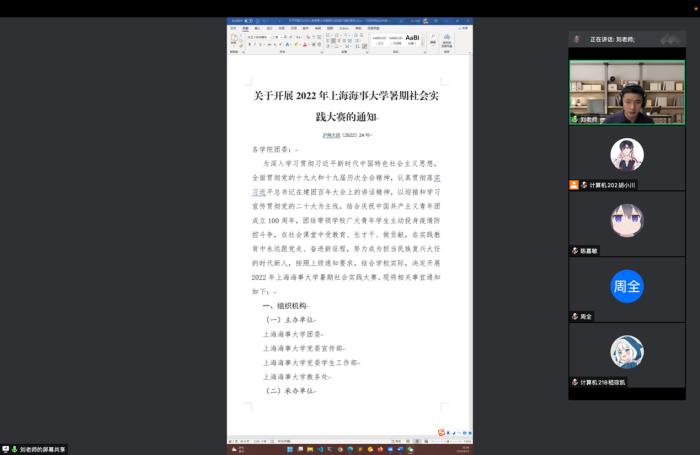Open the Paste options dropdown arrow
Image resolution: width=700 pixels, height=455 pixels.
point(234,46)
